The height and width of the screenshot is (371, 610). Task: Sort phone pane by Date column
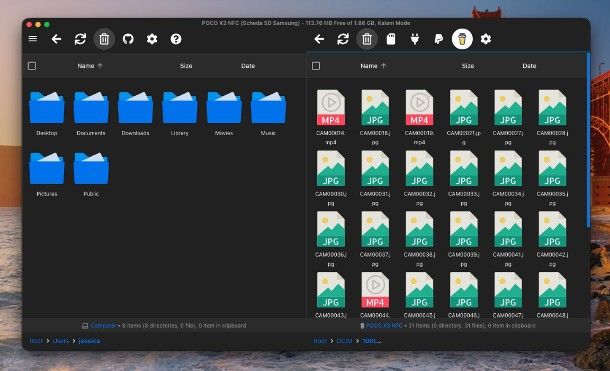[529, 66]
